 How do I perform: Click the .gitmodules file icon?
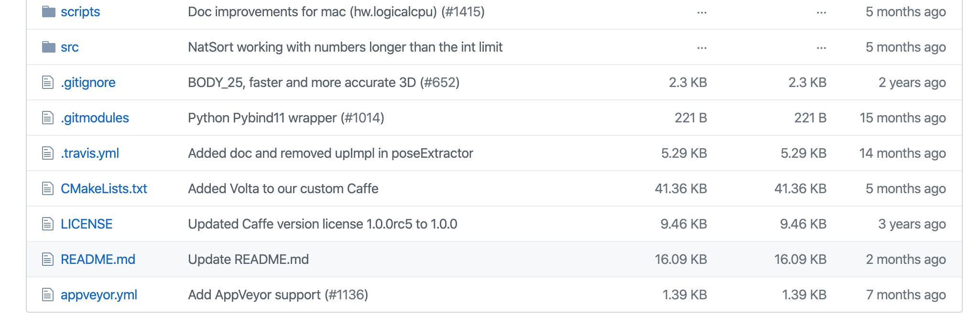[48, 118]
